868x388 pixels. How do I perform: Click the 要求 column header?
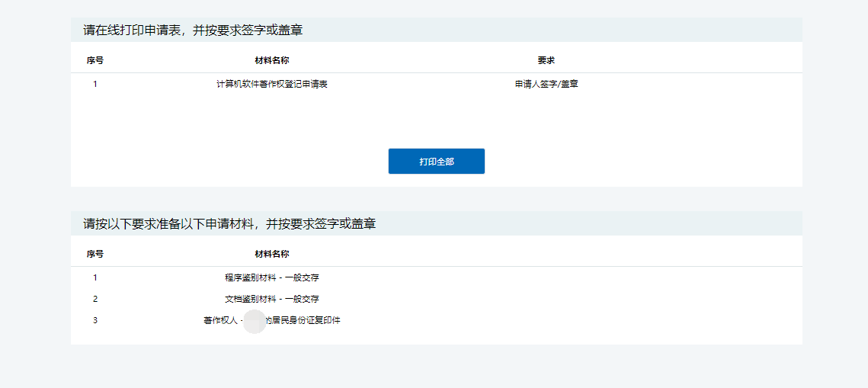pyautogui.click(x=546, y=60)
